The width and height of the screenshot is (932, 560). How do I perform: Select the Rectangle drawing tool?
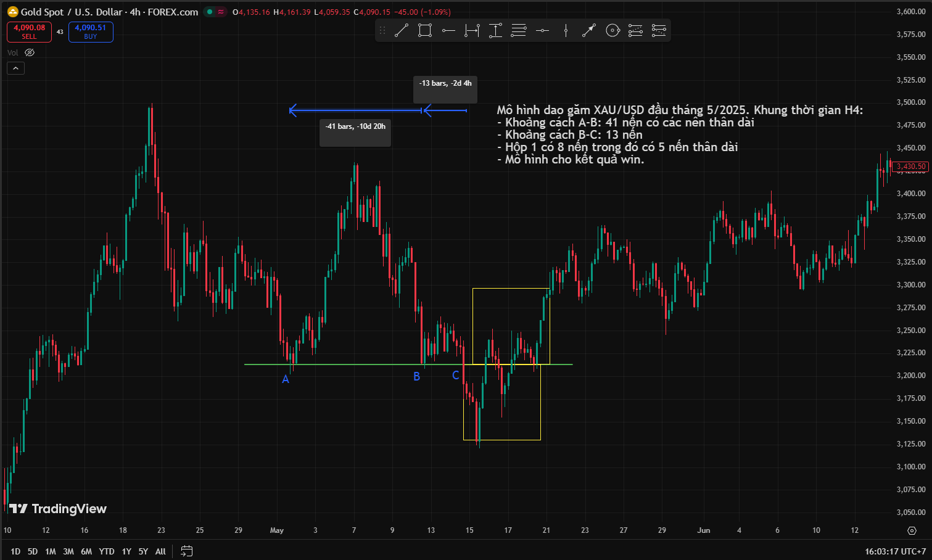pyautogui.click(x=424, y=30)
